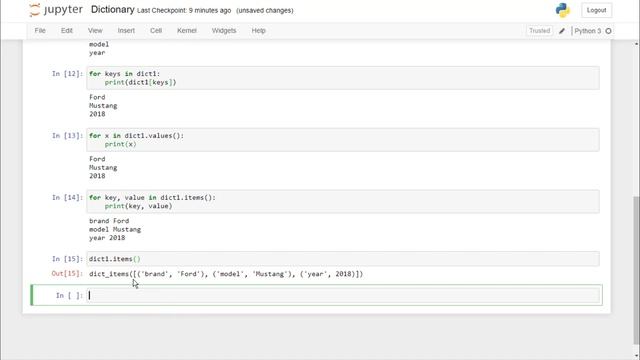This screenshot has width=640, height=360.
Task: Click the pencil edit mode icon
Action: (562, 31)
